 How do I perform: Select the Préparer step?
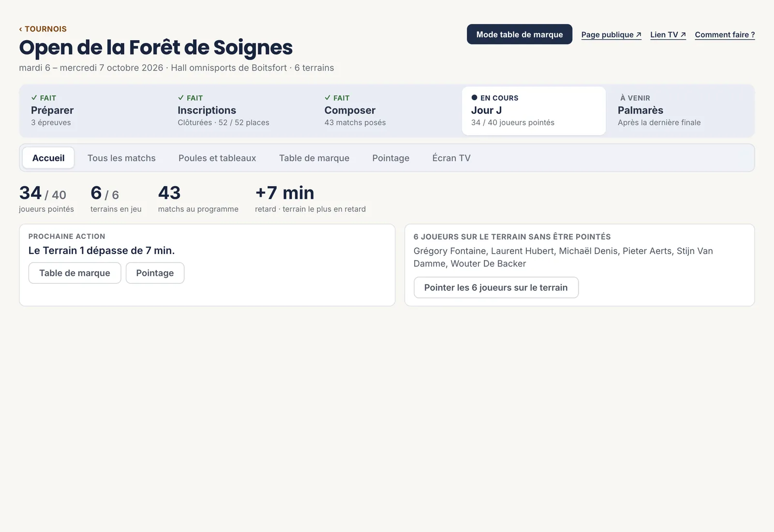tap(94, 111)
